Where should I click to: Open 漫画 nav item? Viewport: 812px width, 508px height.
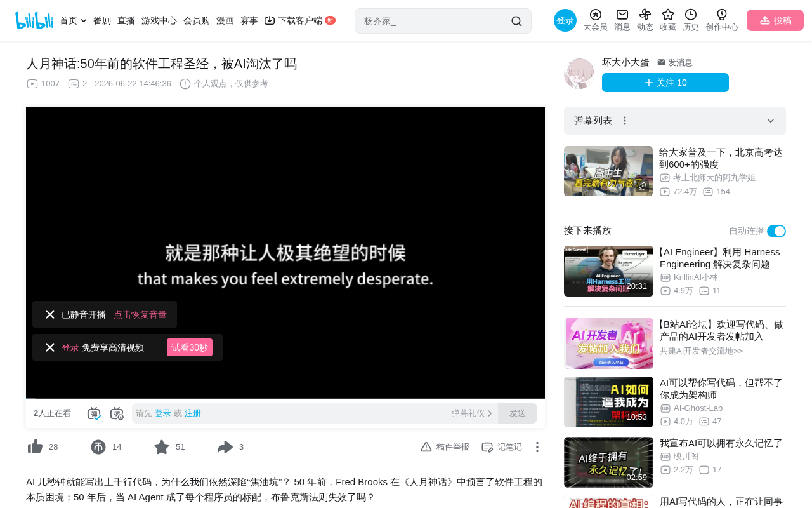coord(225,20)
